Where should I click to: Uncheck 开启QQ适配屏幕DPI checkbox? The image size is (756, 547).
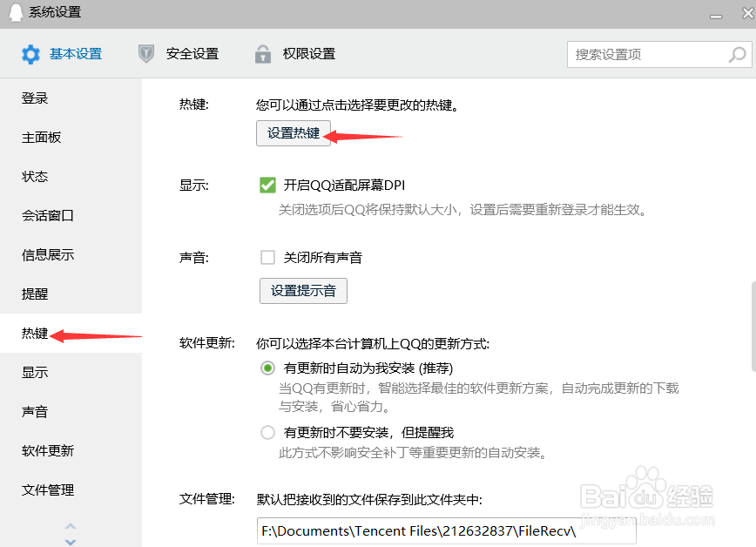tap(267, 186)
